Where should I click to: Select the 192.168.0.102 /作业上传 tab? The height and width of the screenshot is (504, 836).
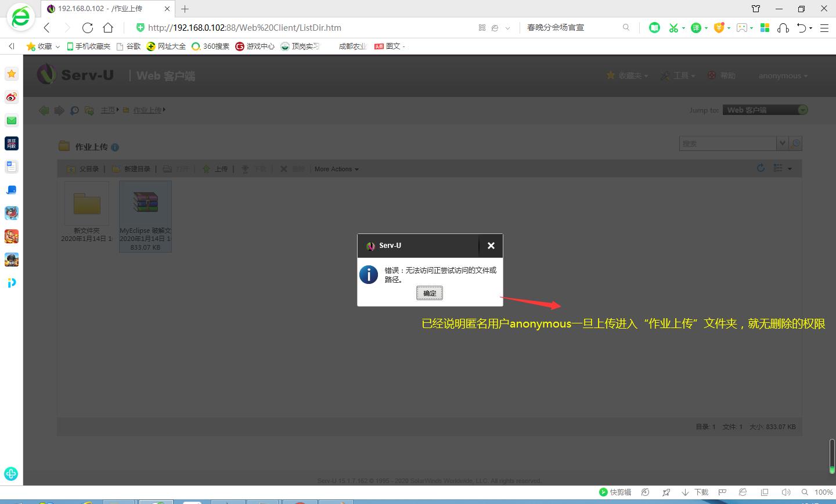pyautogui.click(x=108, y=9)
